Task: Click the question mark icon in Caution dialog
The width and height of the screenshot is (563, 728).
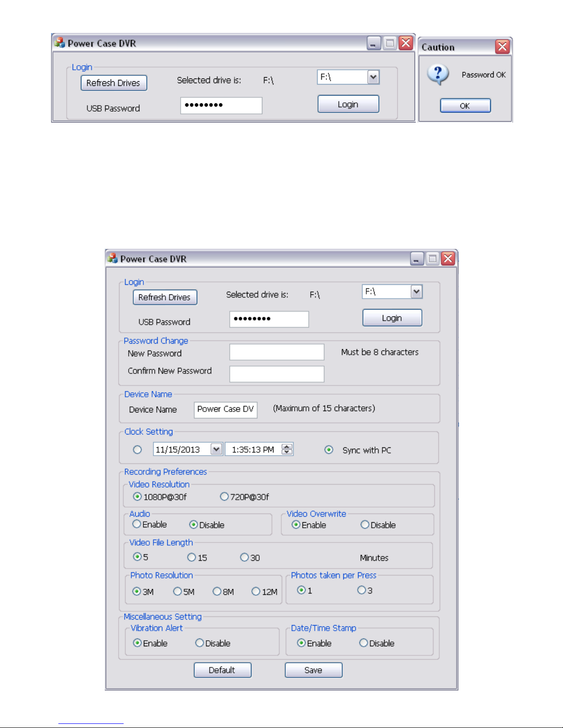Action: pyautogui.click(x=438, y=75)
